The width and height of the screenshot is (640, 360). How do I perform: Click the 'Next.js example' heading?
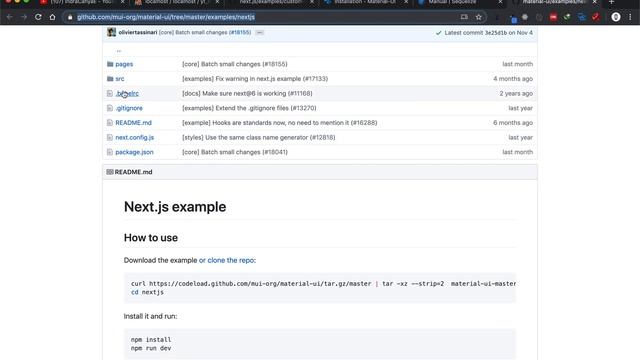click(175, 207)
